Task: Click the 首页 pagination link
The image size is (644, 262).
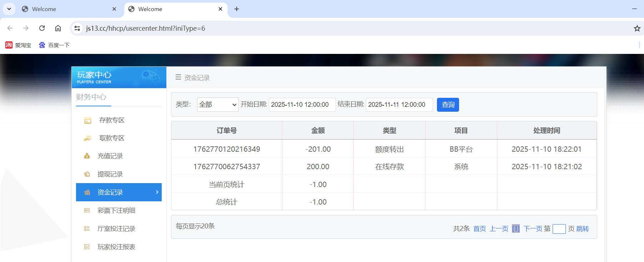Action: 480,229
